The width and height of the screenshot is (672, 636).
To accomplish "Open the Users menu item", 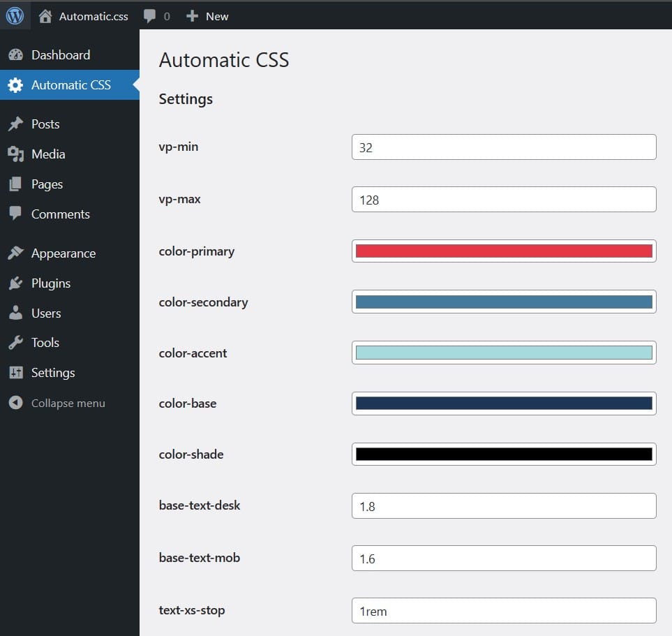I will [46, 313].
